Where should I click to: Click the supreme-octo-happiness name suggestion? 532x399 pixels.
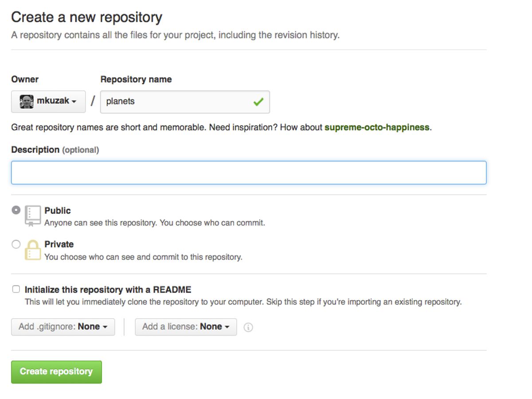pyautogui.click(x=377, y=127)
